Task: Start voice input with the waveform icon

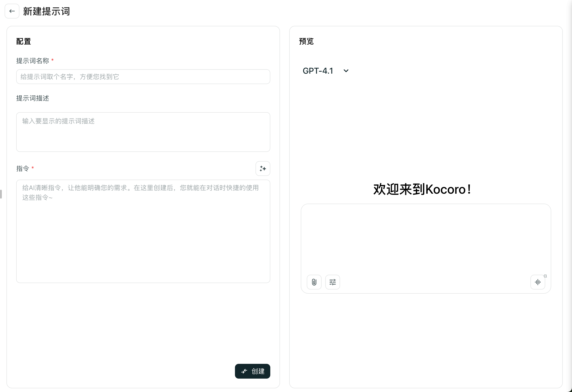Action: pyautogui.click(x=538, y=282)
